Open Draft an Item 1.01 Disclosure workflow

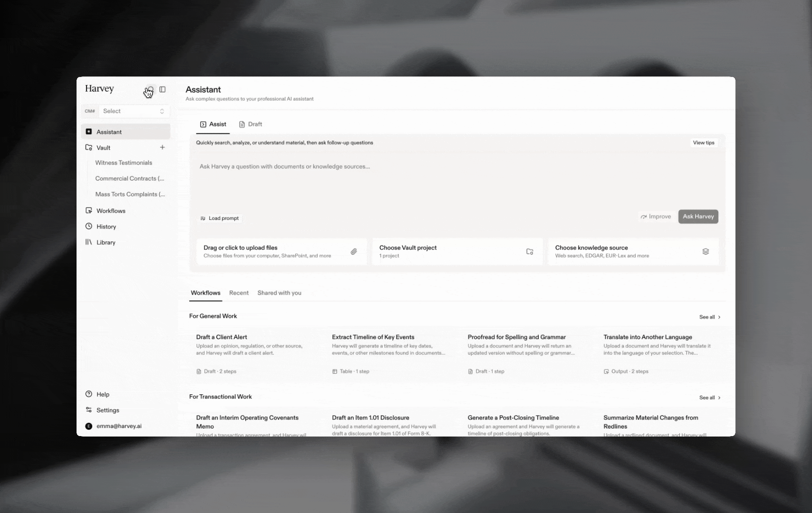(x=371, y=418)
